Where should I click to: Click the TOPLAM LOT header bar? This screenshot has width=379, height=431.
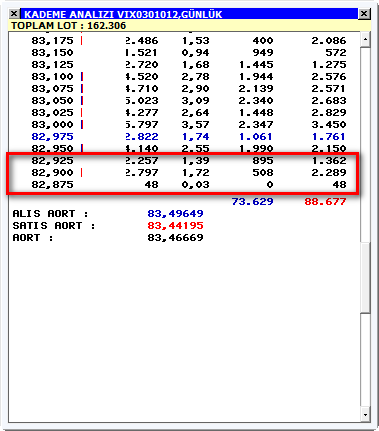click(x=189, y=26)
